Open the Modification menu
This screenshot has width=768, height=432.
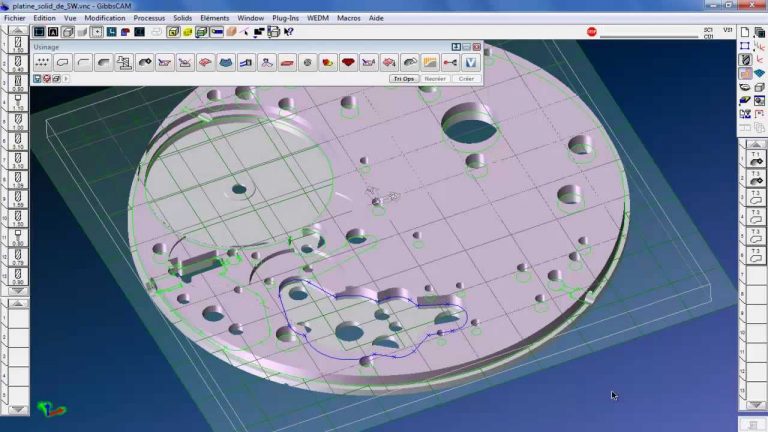(x=105, y=18)
